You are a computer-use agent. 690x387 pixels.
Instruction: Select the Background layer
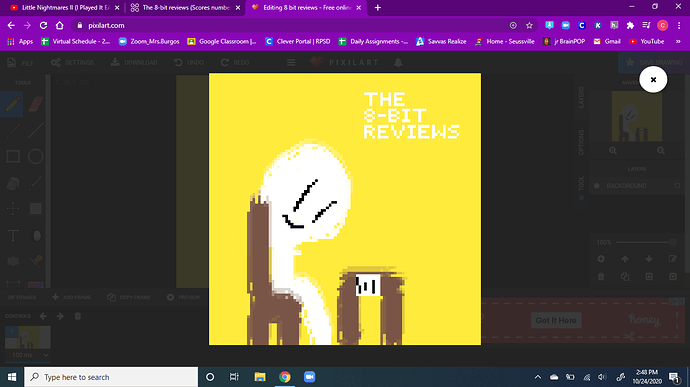click(x=636, y=186)
